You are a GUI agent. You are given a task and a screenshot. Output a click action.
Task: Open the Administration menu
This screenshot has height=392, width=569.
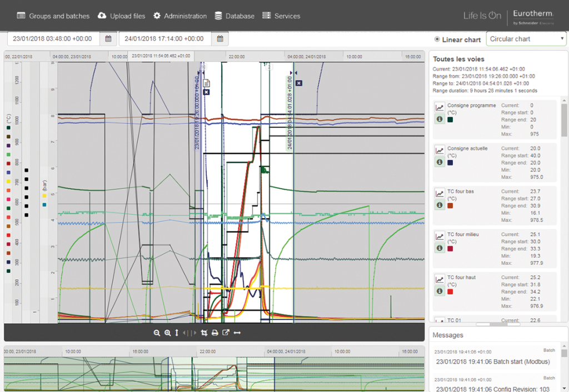(179, 16)
